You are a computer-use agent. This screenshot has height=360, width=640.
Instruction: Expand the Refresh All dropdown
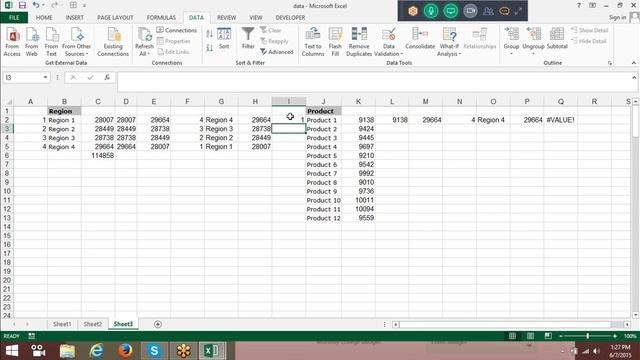(144, 50)
